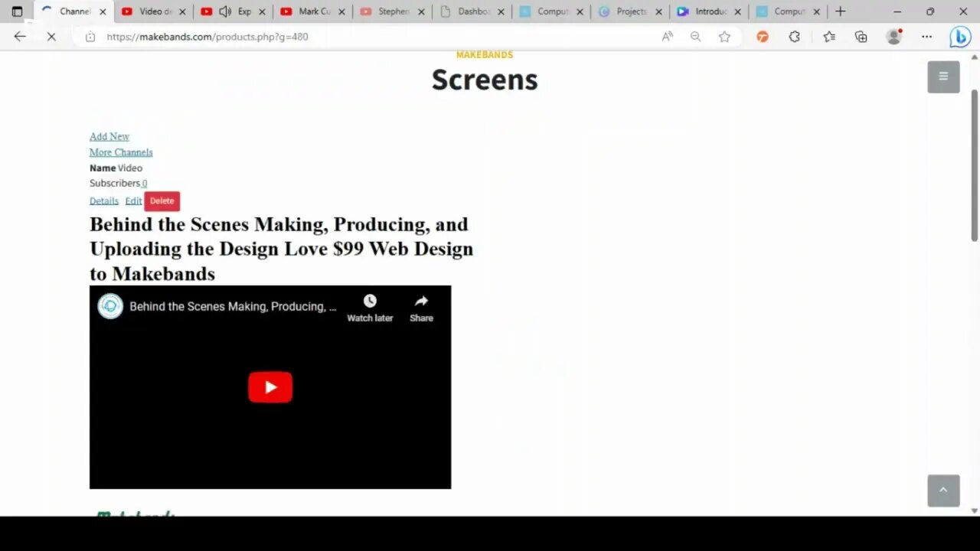The height and width of the screenshot is (551, 980).
Task: Click the MAKEBANDS label above heading
Action: point(485,55)
